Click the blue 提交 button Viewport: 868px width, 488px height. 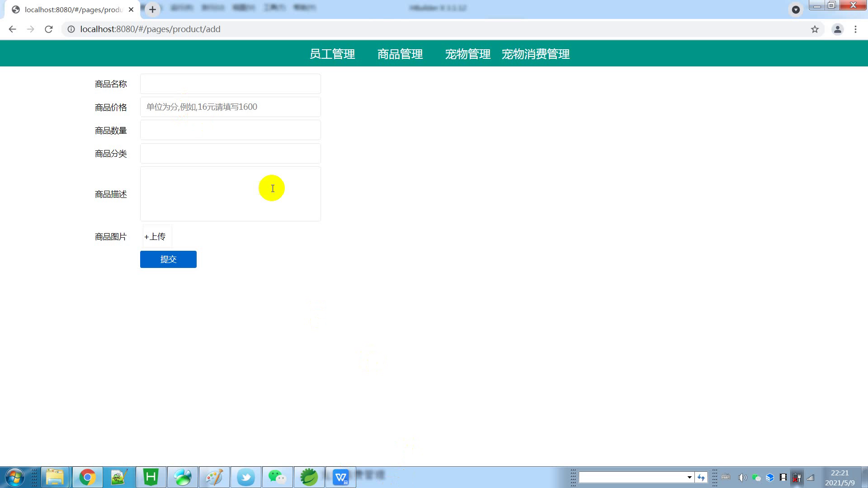(x=168, y=259)
